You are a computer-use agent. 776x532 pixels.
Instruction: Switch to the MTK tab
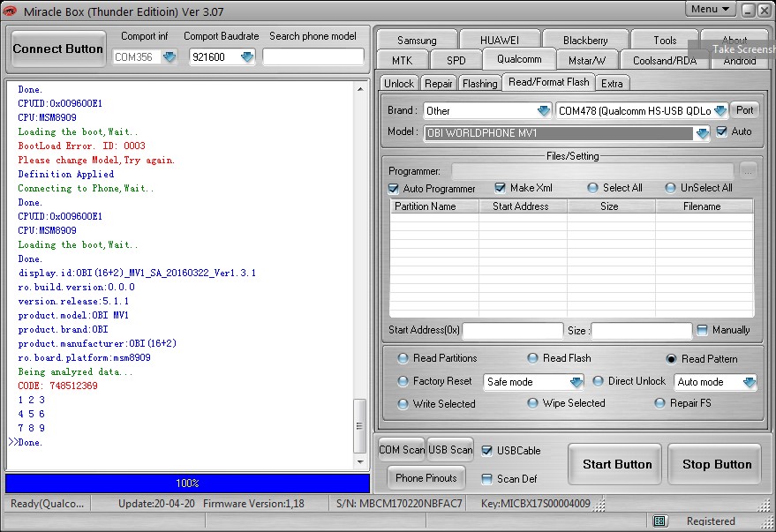tap(402, 60)
